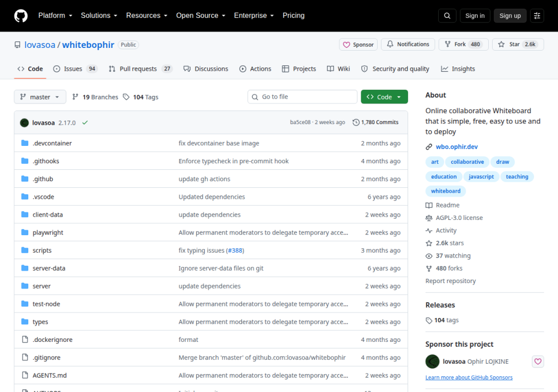
Task: Open the .dockerignore file
Action: point(52,340)
